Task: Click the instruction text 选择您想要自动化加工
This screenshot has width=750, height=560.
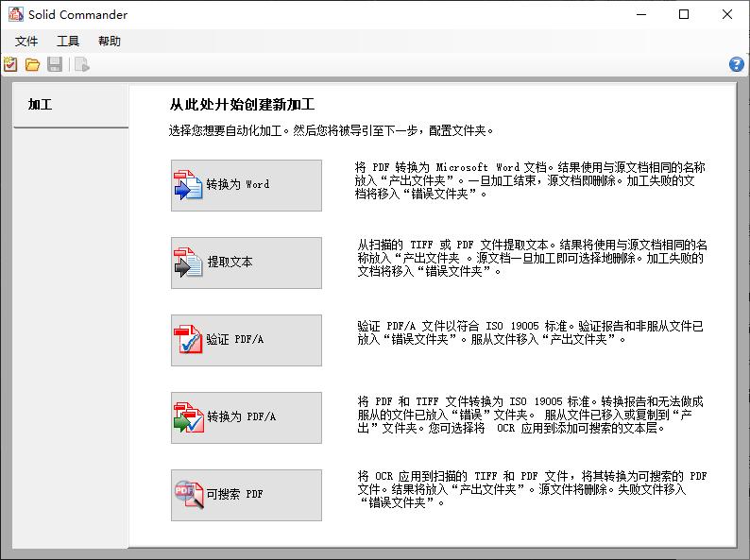Action: (x=332, y=130)
